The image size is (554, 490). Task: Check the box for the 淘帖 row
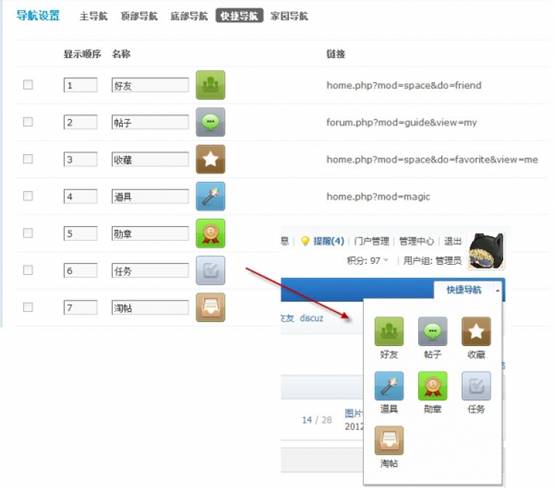tap(28, 307)
